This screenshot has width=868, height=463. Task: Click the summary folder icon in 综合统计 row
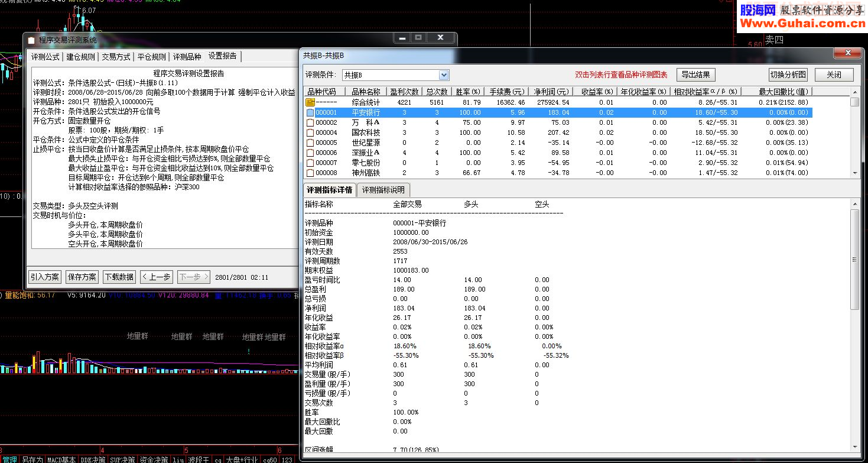tap(310, 102)
